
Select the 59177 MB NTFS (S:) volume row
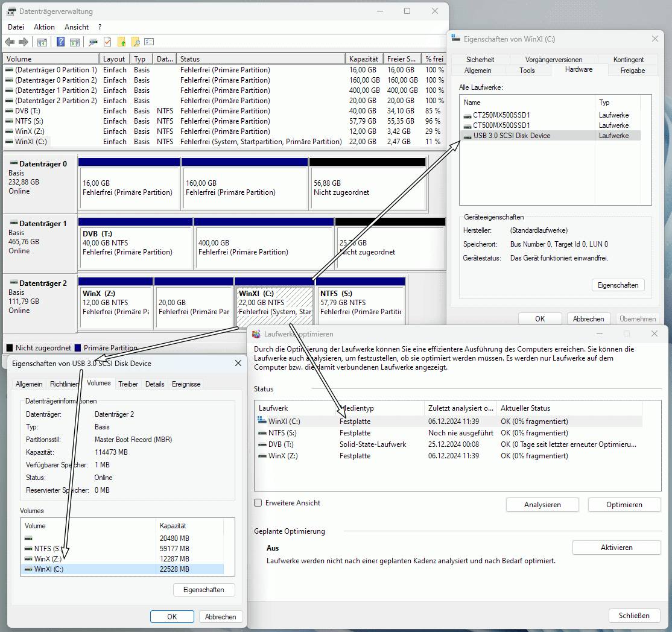point(122,549)
